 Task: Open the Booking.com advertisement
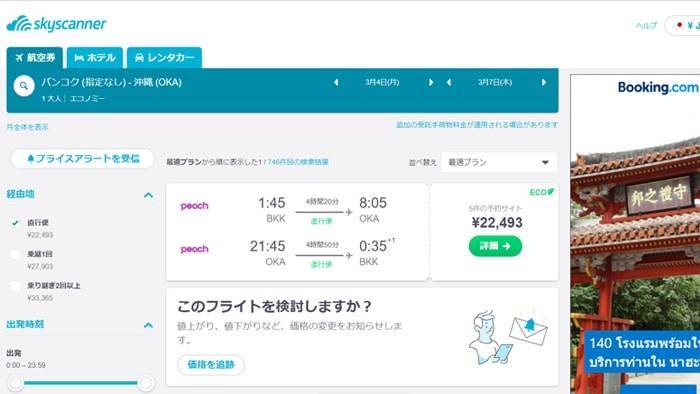[635, 234]
